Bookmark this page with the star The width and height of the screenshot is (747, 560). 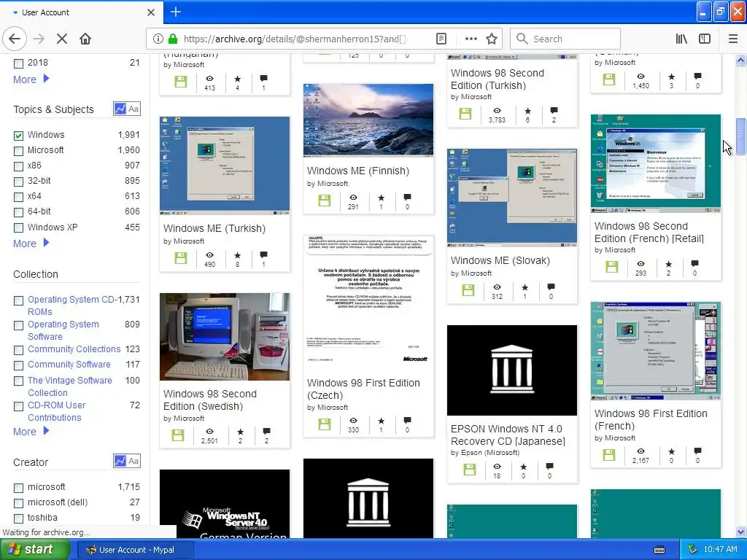[x=492, y=39]
